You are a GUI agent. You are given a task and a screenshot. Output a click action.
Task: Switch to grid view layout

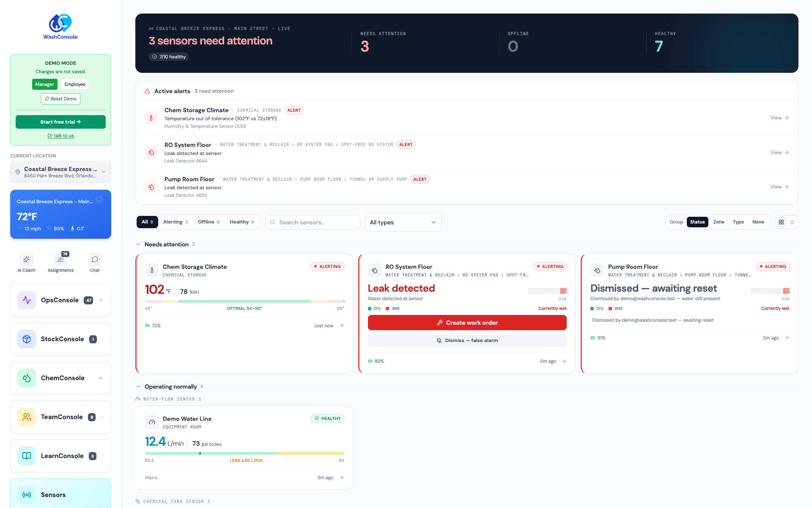point(782,222)
